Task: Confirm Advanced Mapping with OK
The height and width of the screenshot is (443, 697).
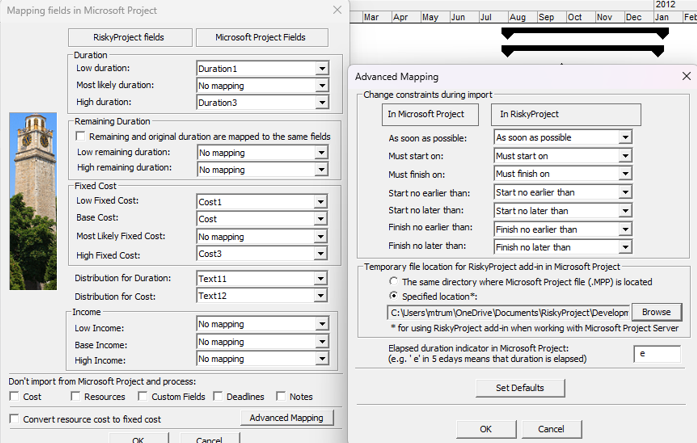Action: point(486,429)
